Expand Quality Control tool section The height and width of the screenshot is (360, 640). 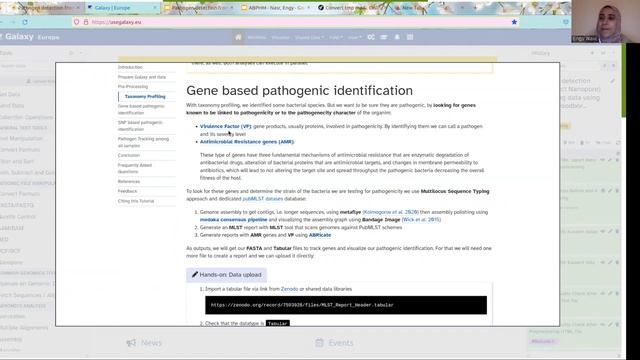pos(18,217)
